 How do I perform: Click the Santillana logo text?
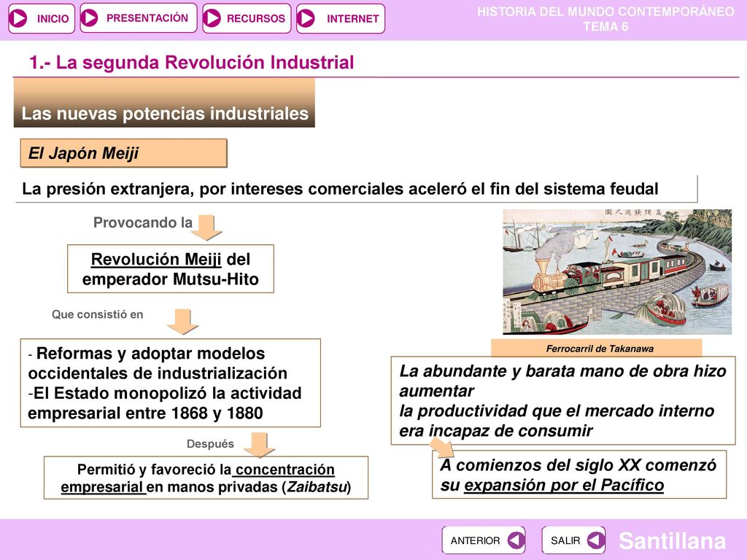click(672, 540)
